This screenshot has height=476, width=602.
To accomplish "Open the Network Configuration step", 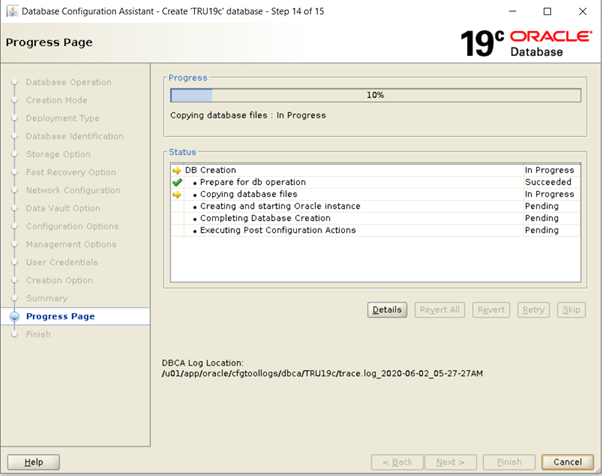I will tap(73, 190).
